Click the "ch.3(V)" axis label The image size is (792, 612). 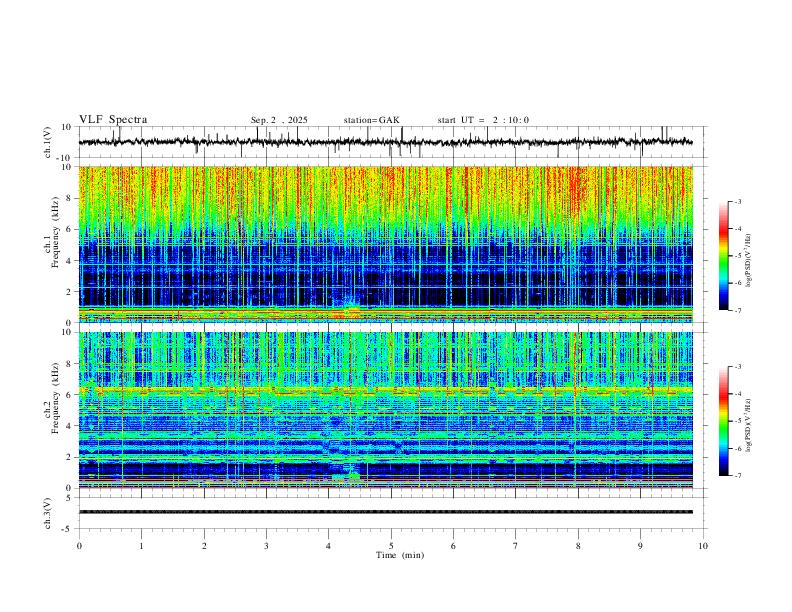[x=47, y=513]
